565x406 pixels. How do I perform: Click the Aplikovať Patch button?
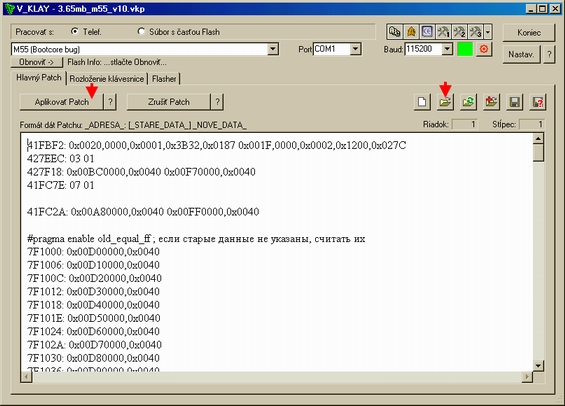pyautogui.click(x=62, y=102)
